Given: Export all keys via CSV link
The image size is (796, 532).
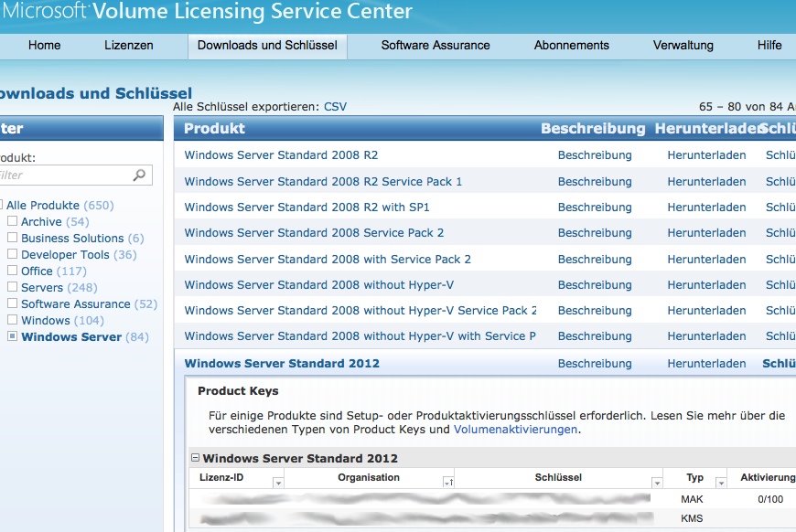Looking at the screenshot, I should tap(335, 107).
